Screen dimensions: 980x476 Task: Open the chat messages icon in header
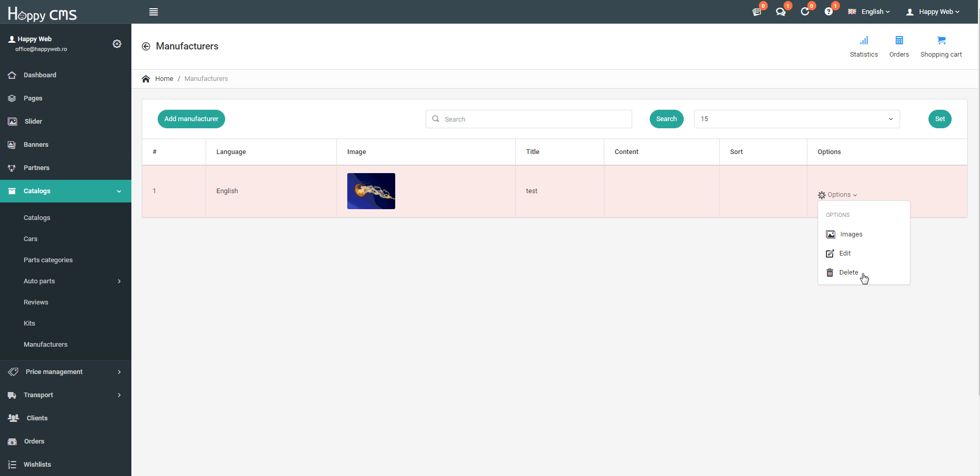(x=781, y=12)
